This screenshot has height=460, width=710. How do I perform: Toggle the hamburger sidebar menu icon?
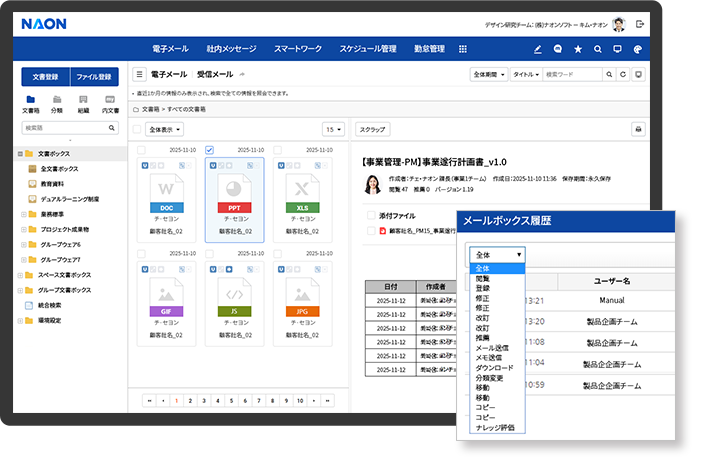[139, 74]
